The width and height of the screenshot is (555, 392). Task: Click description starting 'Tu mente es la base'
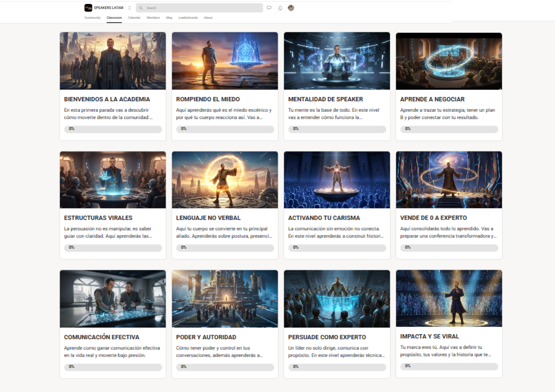[334, 114]
